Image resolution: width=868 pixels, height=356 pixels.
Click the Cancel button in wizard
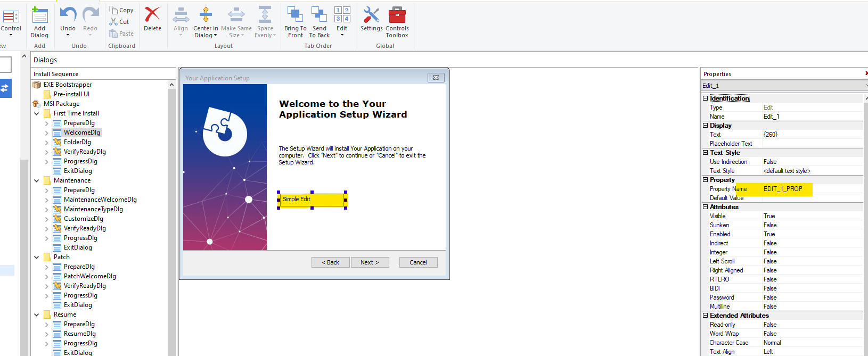click(418, 262)
